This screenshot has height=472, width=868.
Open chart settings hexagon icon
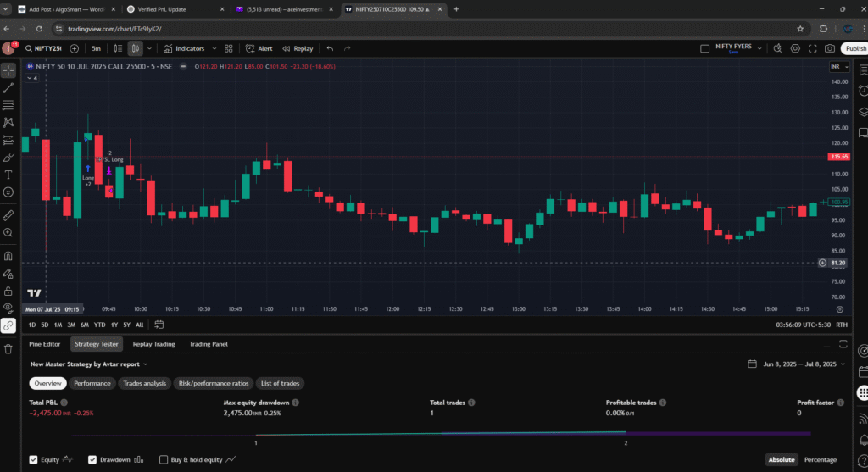click(x=795, y=48)
